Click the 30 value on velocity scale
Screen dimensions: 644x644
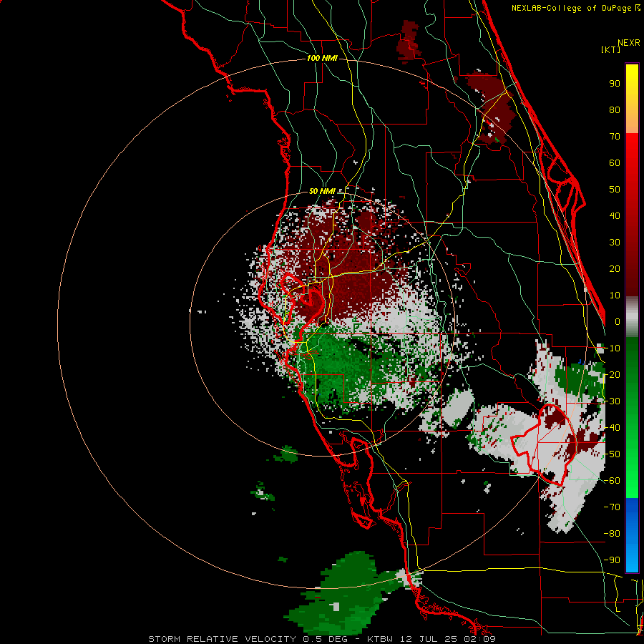615,243
